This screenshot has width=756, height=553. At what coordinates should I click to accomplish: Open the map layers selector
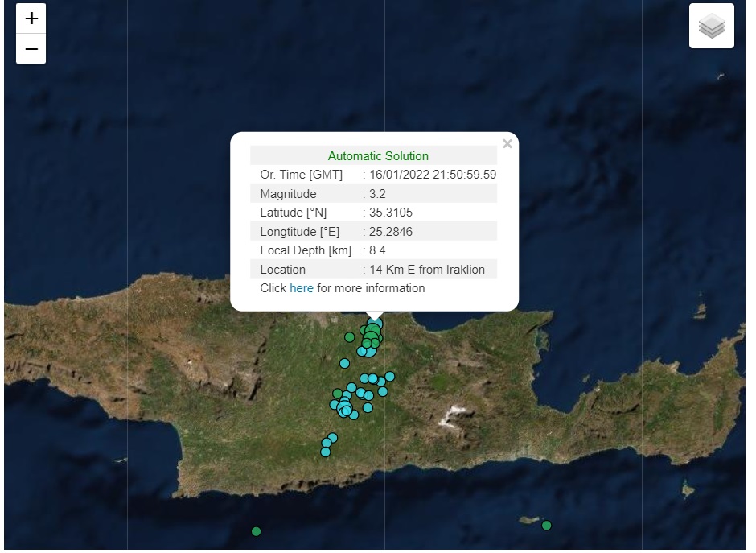[711, 27]
